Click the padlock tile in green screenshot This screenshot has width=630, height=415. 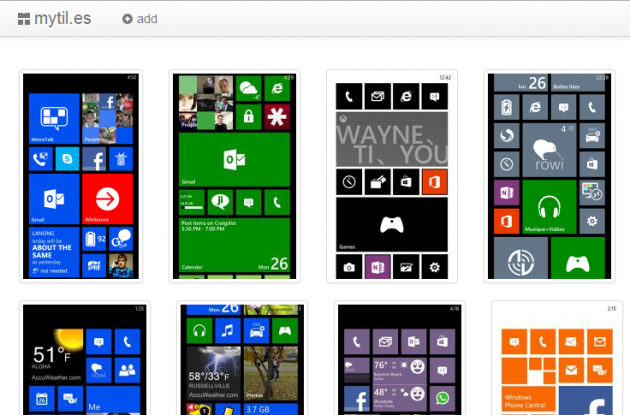(x=249, y=117)
